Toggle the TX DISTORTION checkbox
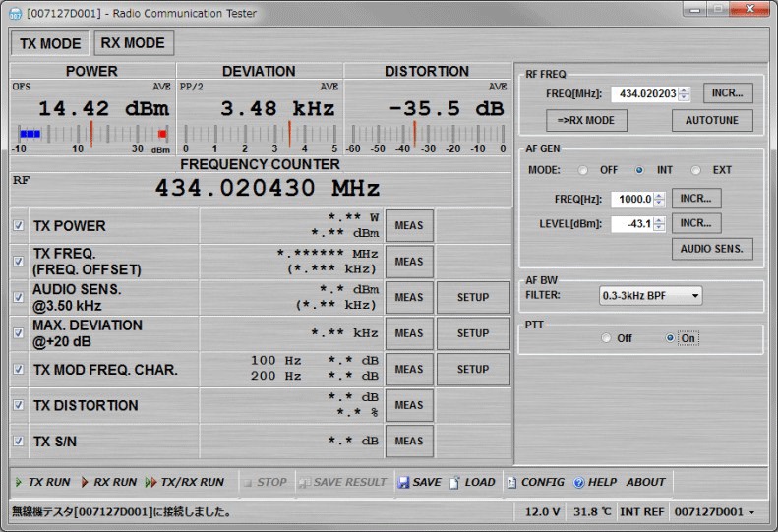This screenshot has width=778, height=532. [x=19, y=405]
